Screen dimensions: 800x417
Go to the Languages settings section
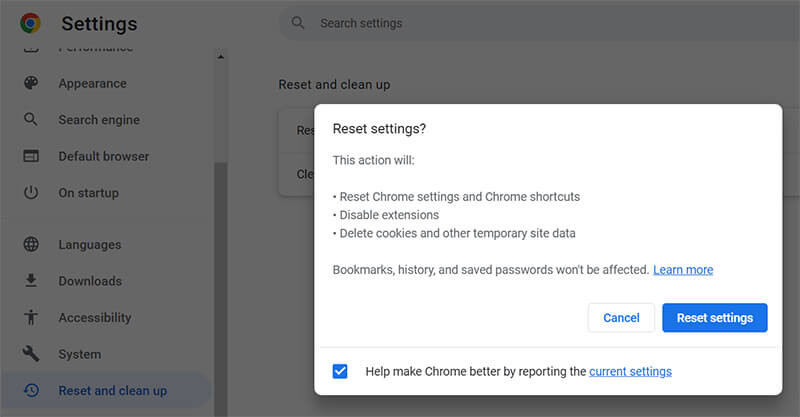89,245
